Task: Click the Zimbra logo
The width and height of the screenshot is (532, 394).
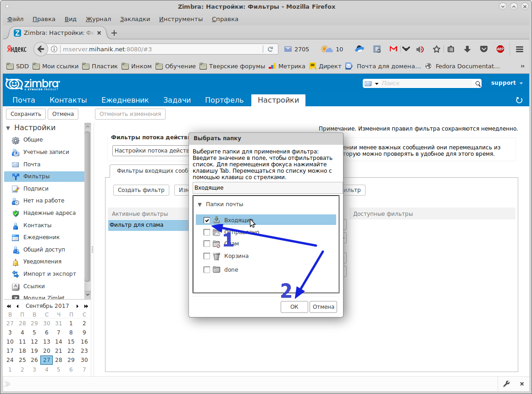Action: click(33, 84)
